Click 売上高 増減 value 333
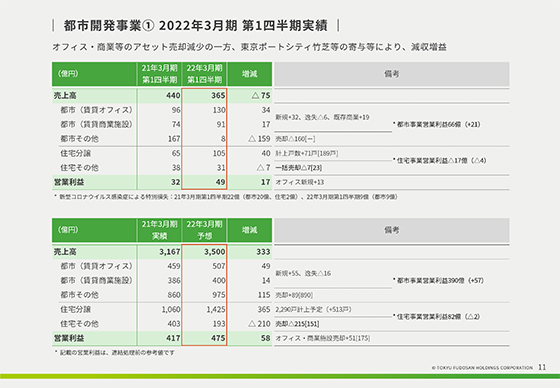The height and width of the screenshot is (388, 560). 263,252
